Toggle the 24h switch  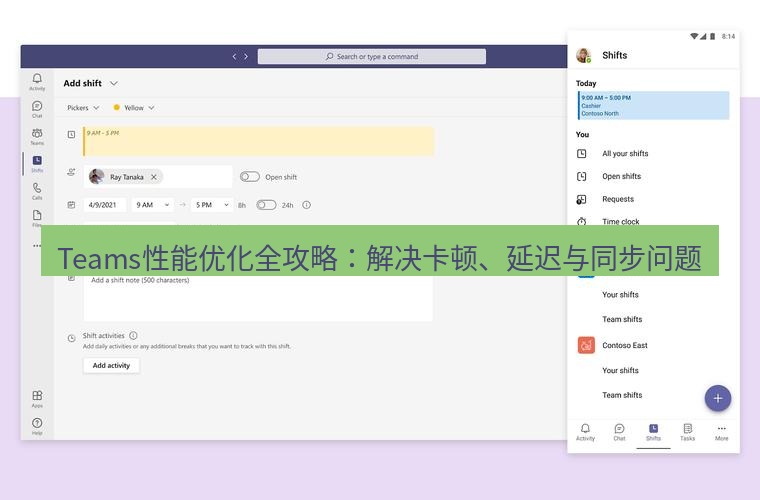pyautogui.click(x=266, y=205)
